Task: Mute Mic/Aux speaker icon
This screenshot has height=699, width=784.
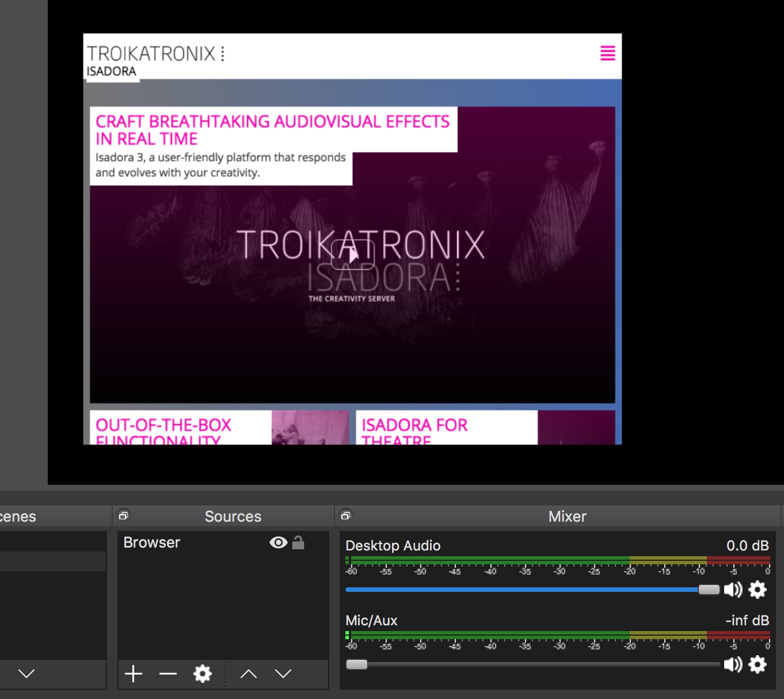Action: coord(733,664)
